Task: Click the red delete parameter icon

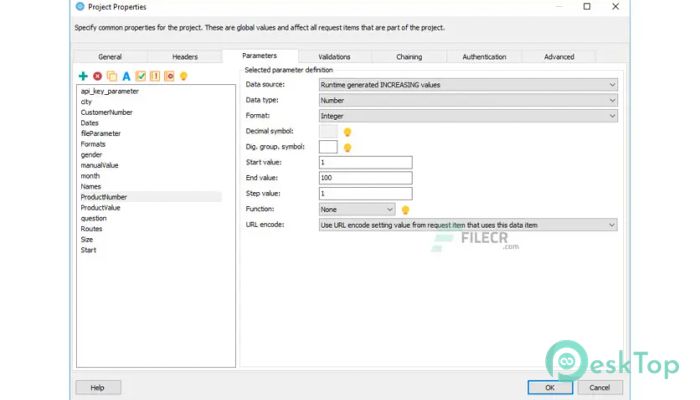Action: [97, 76]
